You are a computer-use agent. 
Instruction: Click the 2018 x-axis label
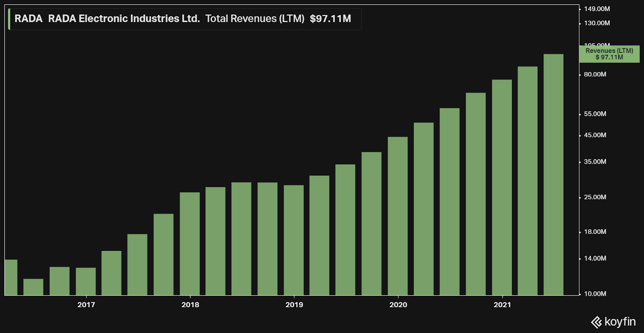pos(190,305)
